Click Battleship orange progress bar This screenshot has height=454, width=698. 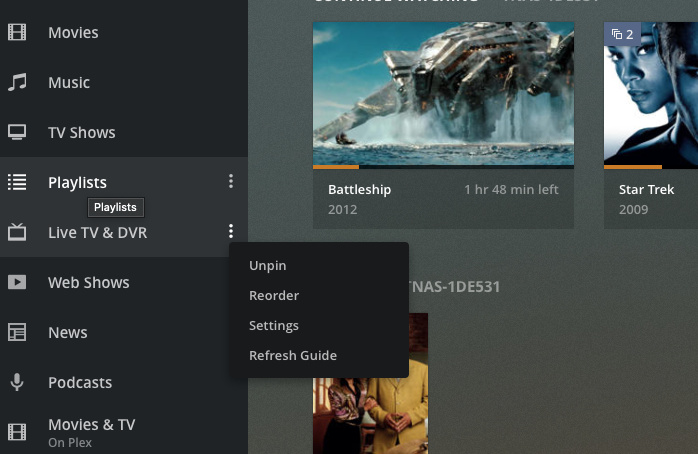click(x=336, y=167)
